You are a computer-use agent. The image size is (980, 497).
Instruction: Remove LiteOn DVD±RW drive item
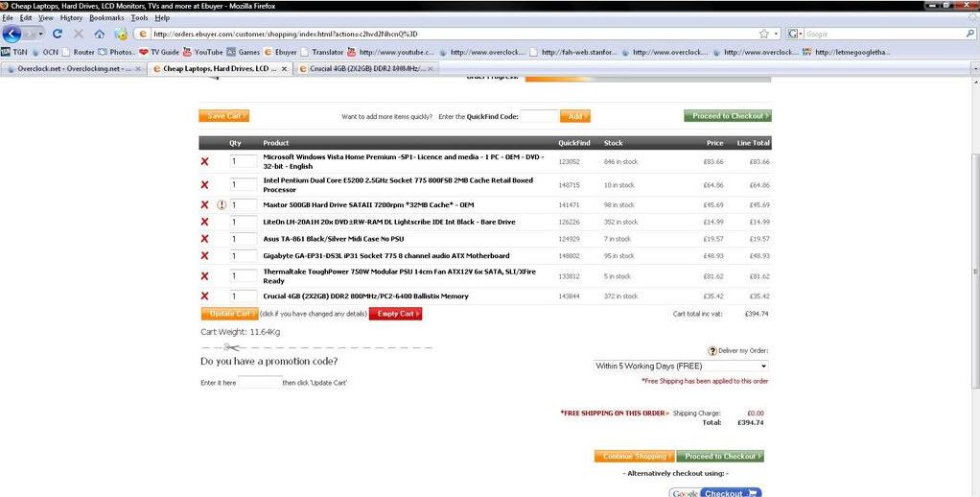pos(204,222)
